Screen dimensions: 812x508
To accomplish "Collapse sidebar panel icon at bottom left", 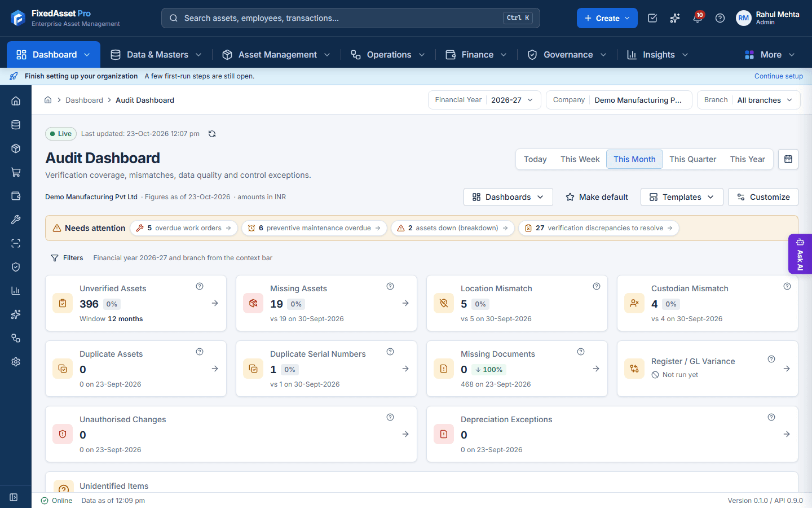I will pyautogui.click(x=14, y=497).
